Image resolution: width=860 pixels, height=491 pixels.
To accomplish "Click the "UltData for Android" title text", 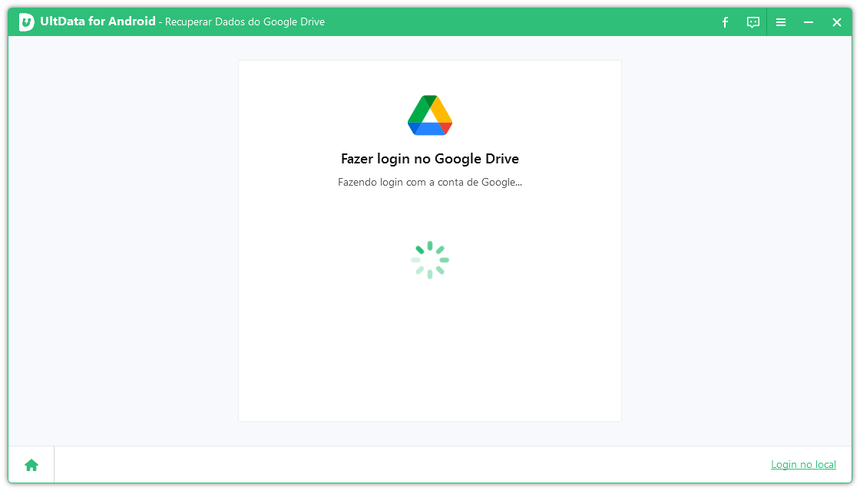I will click(98, 22).
